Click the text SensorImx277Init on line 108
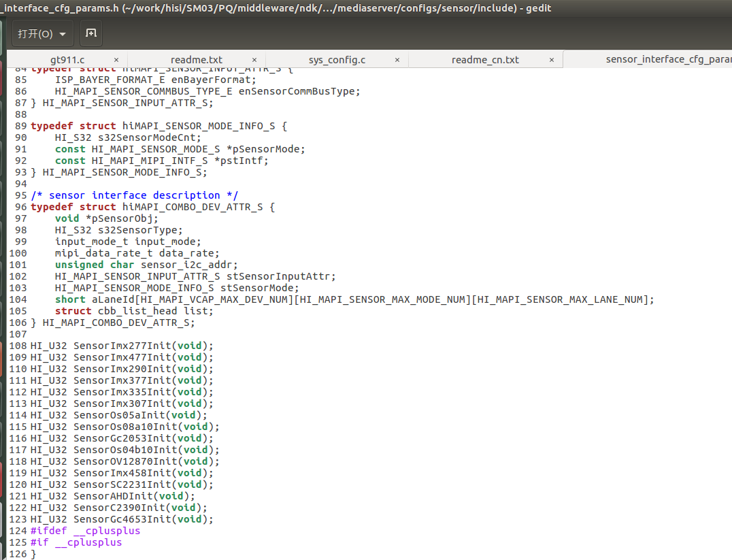This screenshot has width=732, height=560. coord(122,346)
